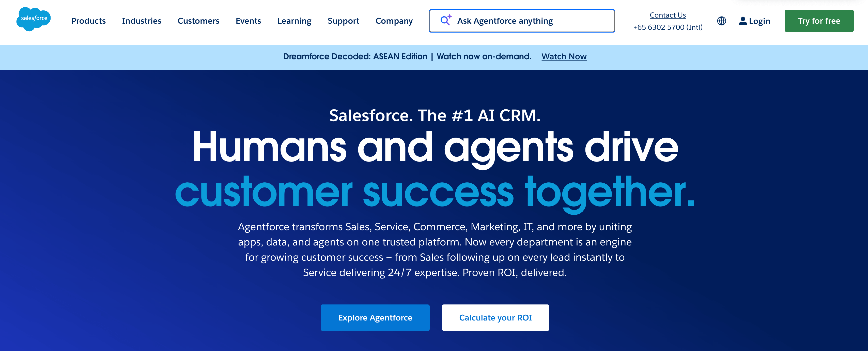868x351 pixels.
Task: Open the Products menu
Action: pos(88,21)
